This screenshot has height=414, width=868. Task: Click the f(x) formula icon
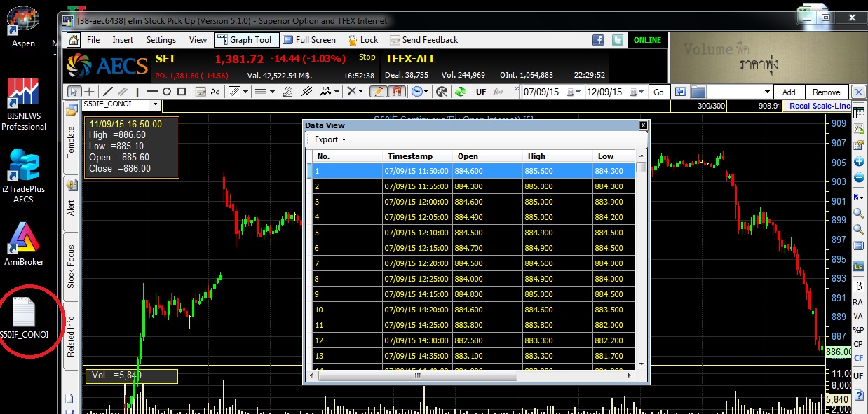(499, 92)
